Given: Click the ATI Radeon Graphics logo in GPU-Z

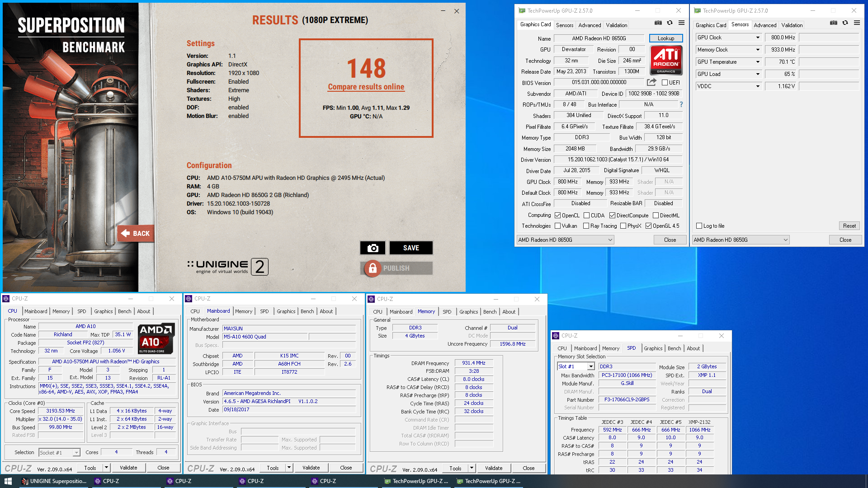Looking at the screenshot, I should (x=666, y=60).
